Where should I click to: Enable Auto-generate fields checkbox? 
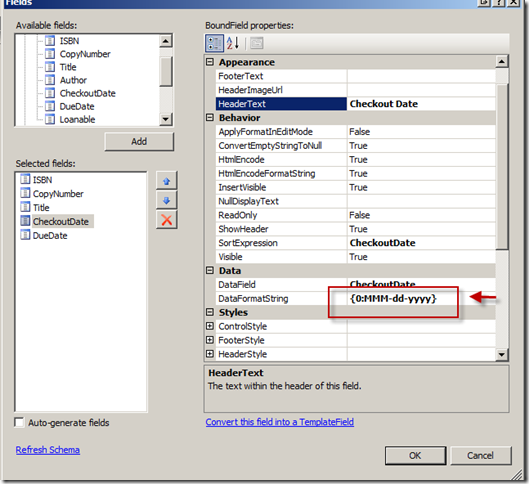click(20, 423)
